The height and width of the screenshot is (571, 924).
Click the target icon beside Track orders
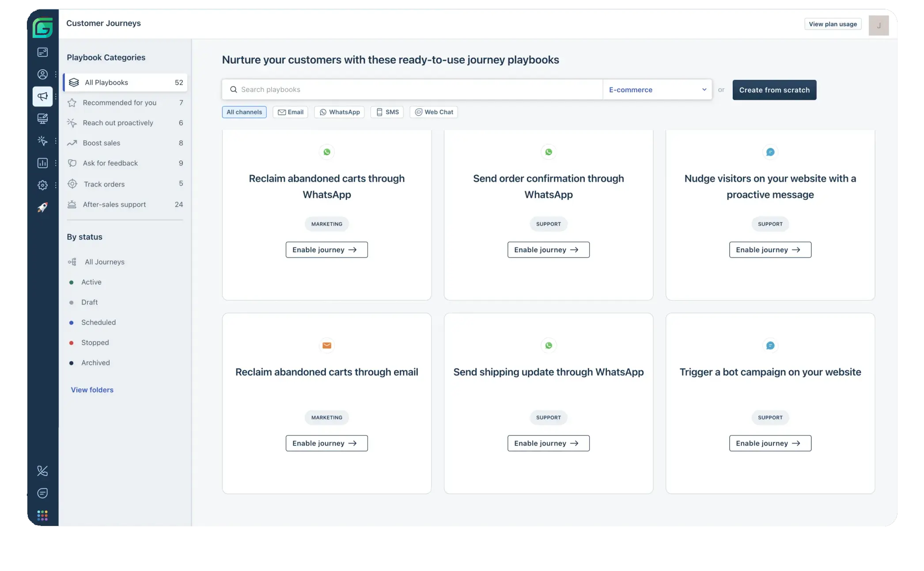[x=72, y=184]
